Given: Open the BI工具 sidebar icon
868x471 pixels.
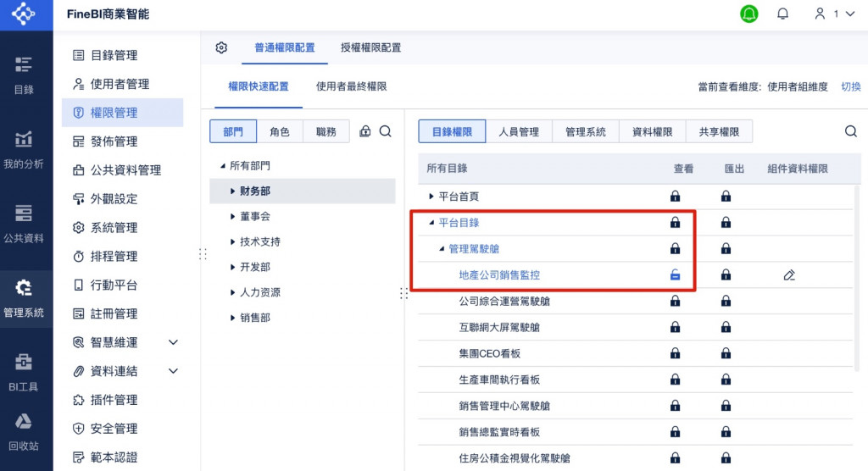Looking at the screenshot, I should (23, 373).
